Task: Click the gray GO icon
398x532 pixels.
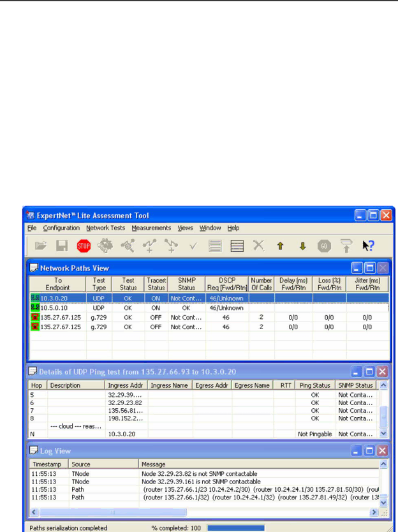Action: pos(325,246)
